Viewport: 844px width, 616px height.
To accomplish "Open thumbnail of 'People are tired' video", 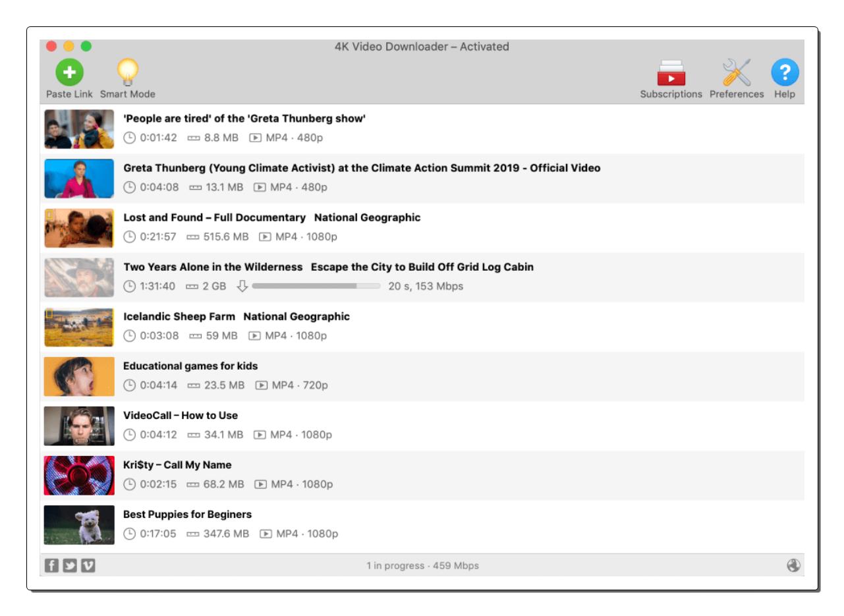I will [x=79, y=129].
